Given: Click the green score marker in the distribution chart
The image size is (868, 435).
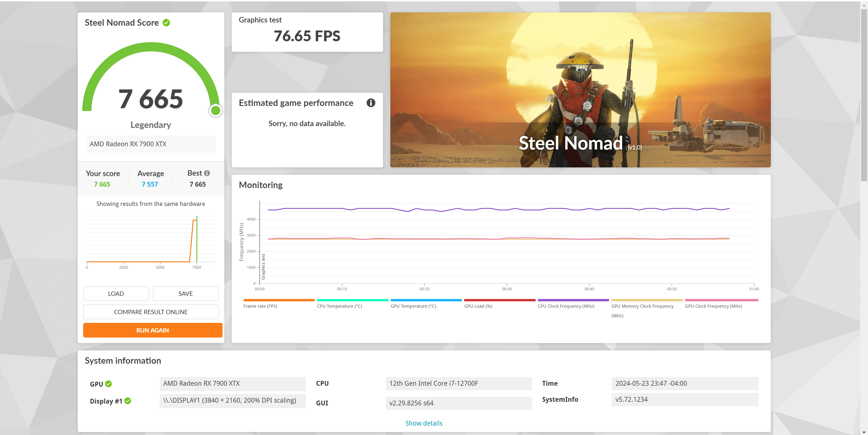Looking at the screenshot, I should [x=197, y=239].
